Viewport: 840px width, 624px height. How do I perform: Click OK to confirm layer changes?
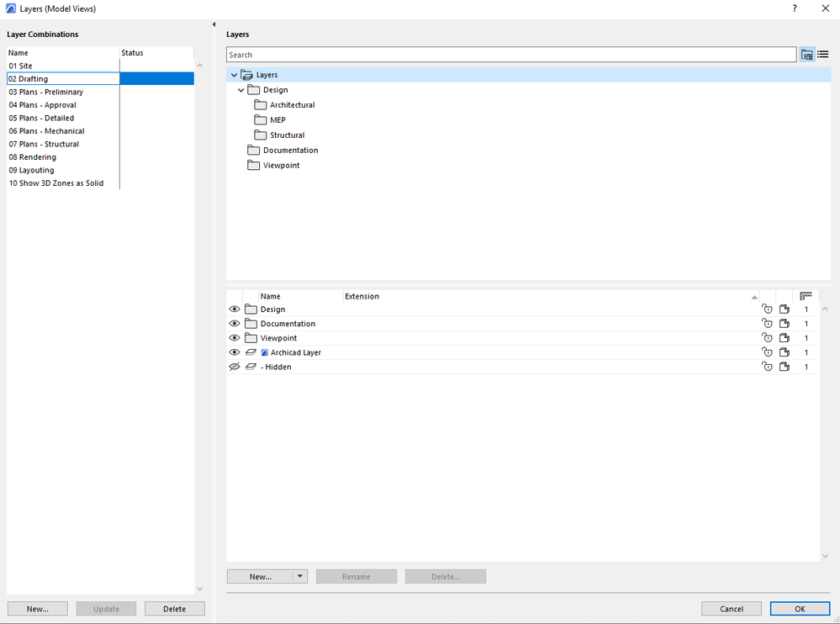click(799, 608)
